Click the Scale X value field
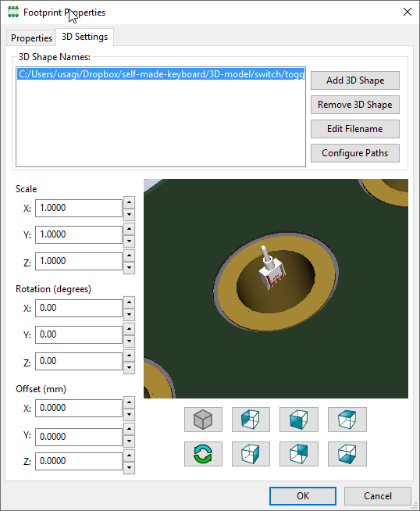This screenshot has width=420, height=511. point(79,208)
